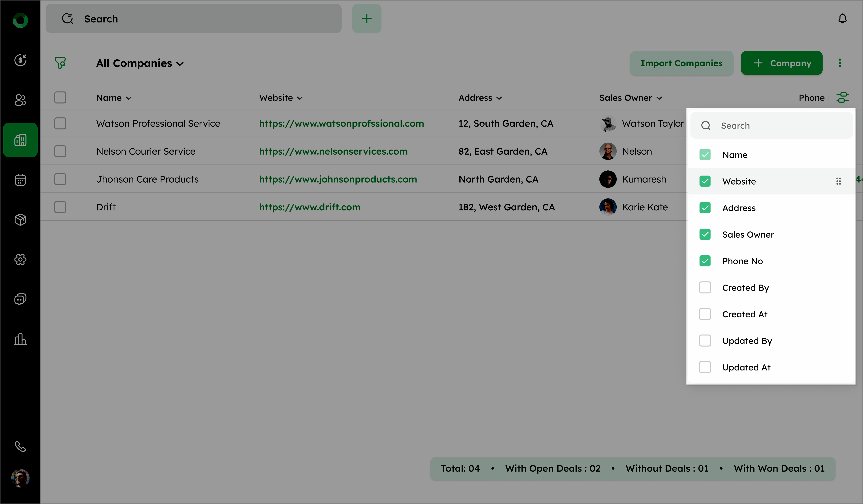Select the Nelson Courier Service row checkbox

(60, 151)
